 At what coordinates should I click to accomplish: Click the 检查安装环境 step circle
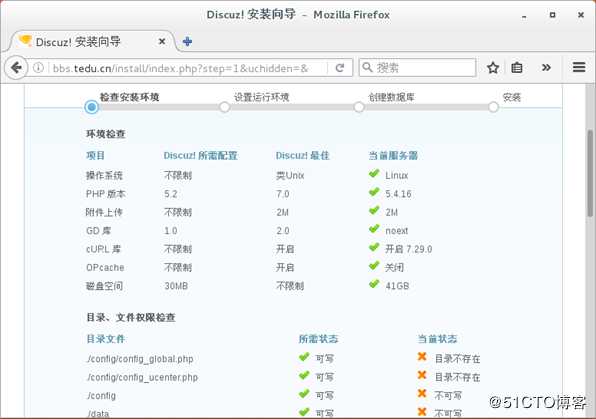pyautogui.click(x=92, y=107)
